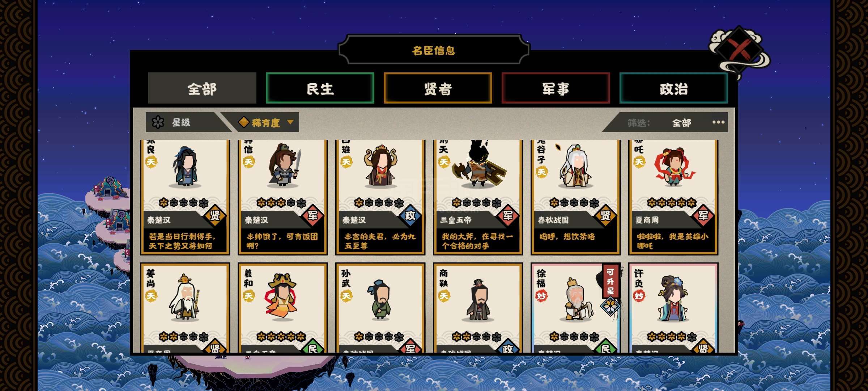Click the 妙 rarity icon on 许负's card
This screenshot has height=391, width=868.
[x=639, y=296]
